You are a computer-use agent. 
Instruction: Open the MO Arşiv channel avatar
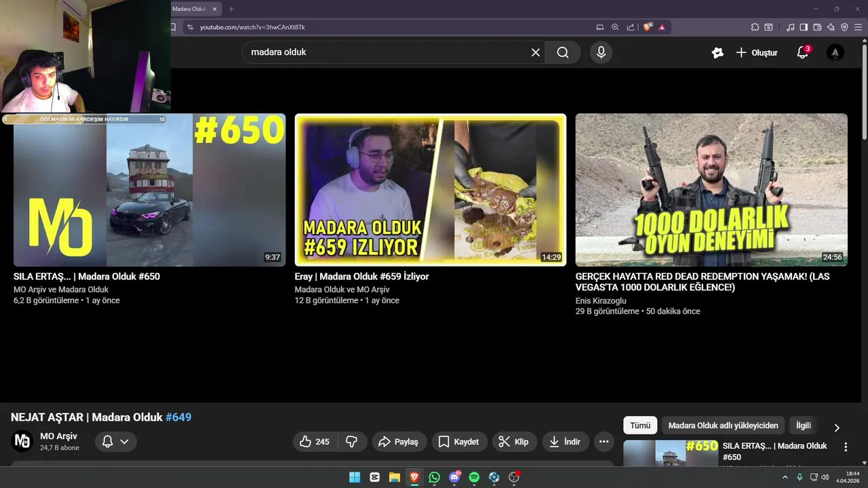click(x=22, y=441)
